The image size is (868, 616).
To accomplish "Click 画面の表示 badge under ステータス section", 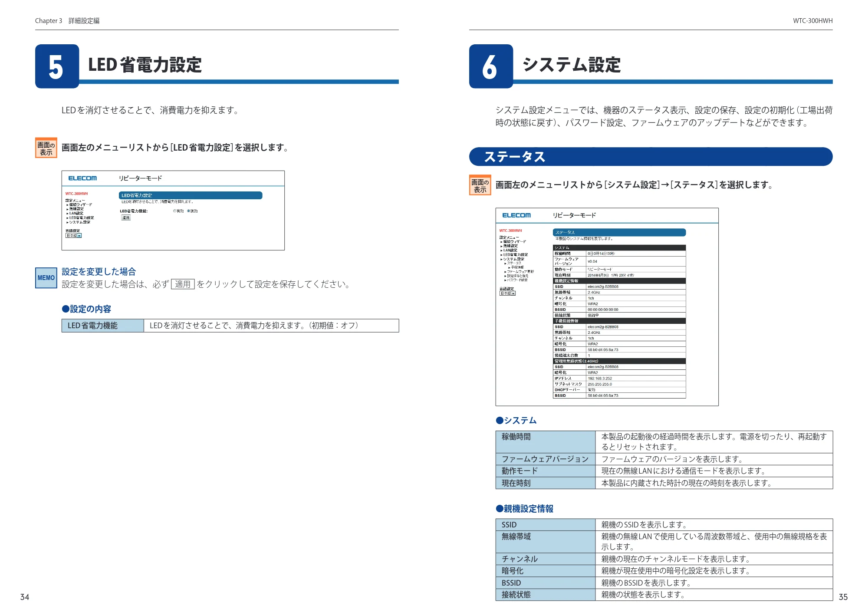I will 480,185.
